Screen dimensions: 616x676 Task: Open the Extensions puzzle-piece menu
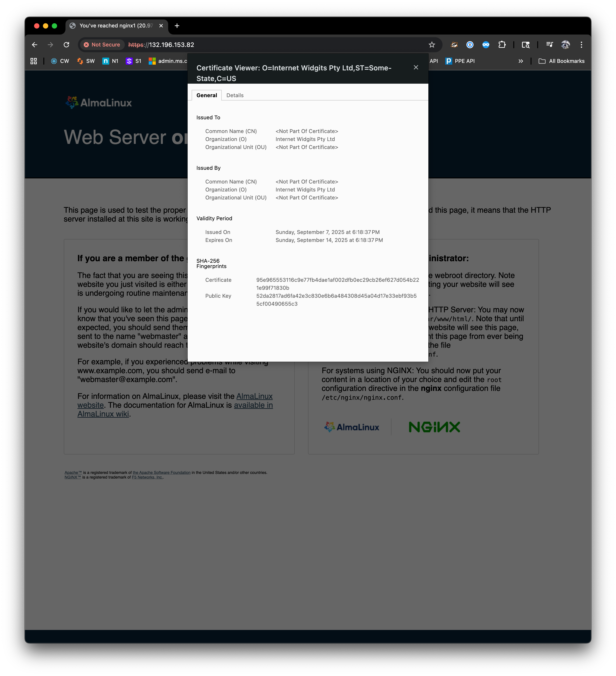502,44
